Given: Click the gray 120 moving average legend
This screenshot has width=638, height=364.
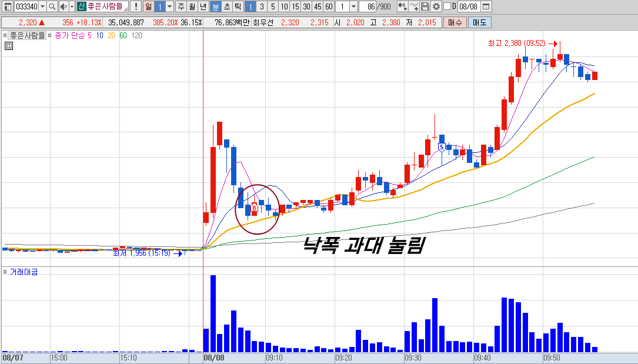Looking at the screenshot, I should tap(136, 35).
